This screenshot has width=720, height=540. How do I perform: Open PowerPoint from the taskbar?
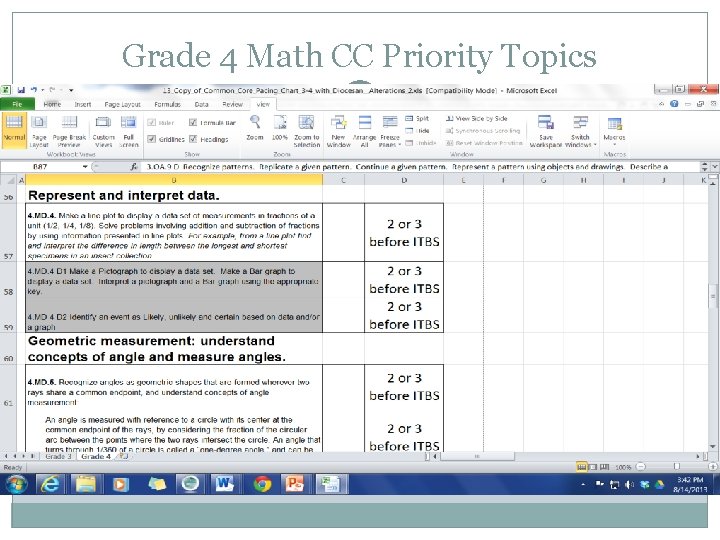(x=294, y=484)
